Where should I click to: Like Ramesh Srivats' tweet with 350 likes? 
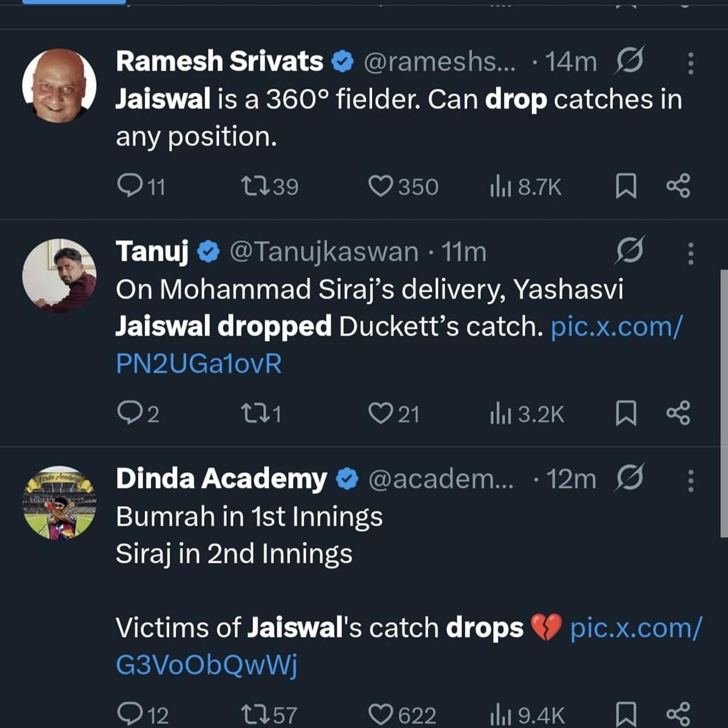pos(381,186)
